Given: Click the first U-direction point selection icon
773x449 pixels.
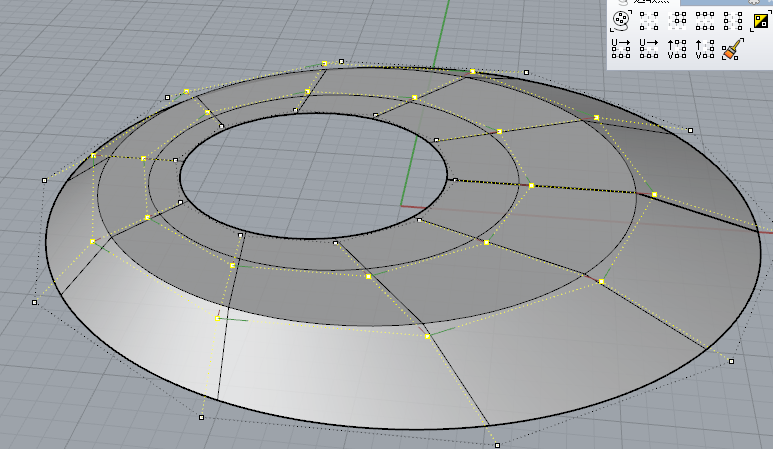Looking at the screenshot, I should point(621,49).
